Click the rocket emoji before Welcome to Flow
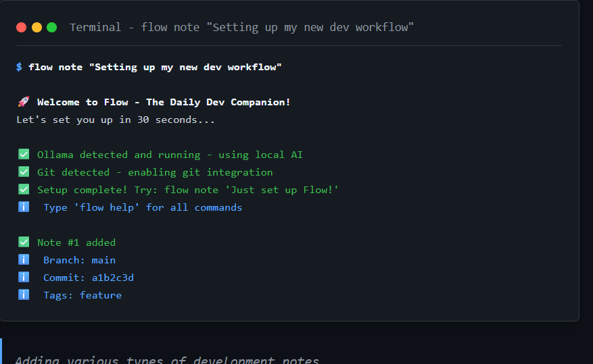 [24, 101]
